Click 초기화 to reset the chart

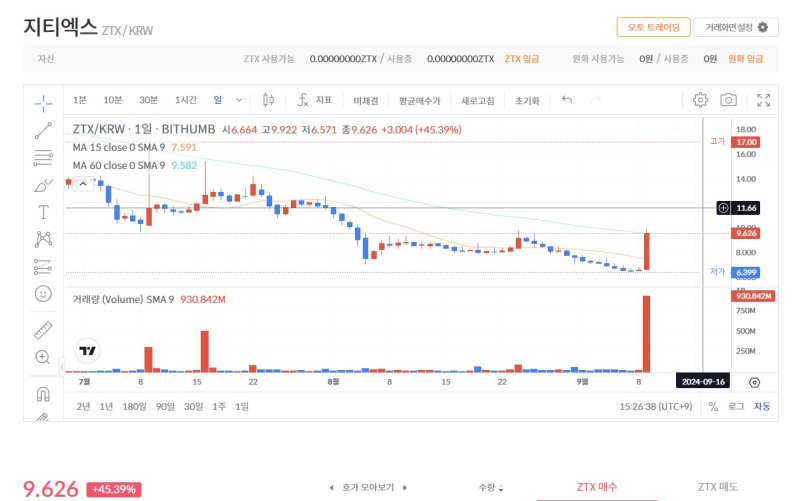[527, 101]
